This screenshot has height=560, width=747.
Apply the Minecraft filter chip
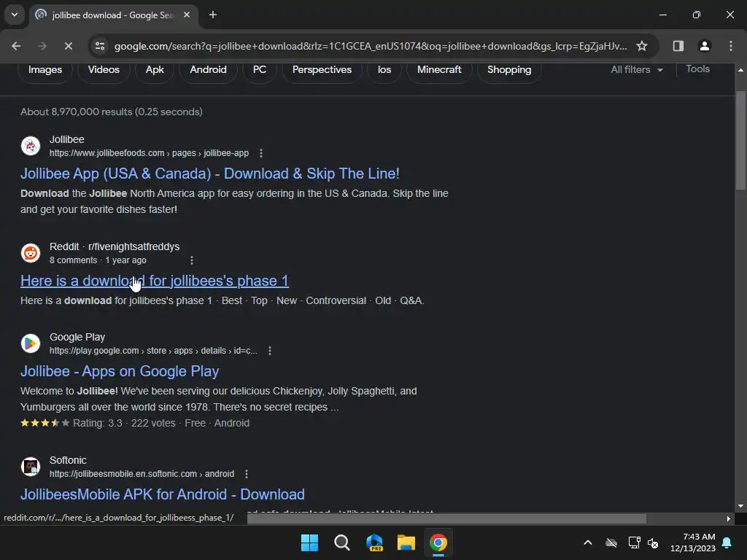pos(439,69)
